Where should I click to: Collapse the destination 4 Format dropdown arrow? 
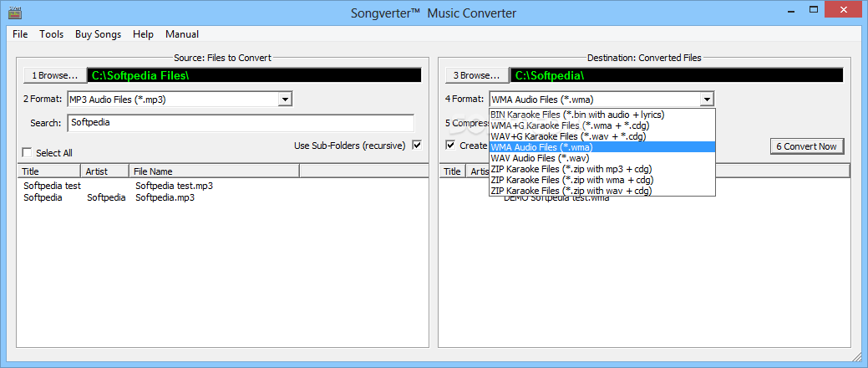click(x=707, y=100)
